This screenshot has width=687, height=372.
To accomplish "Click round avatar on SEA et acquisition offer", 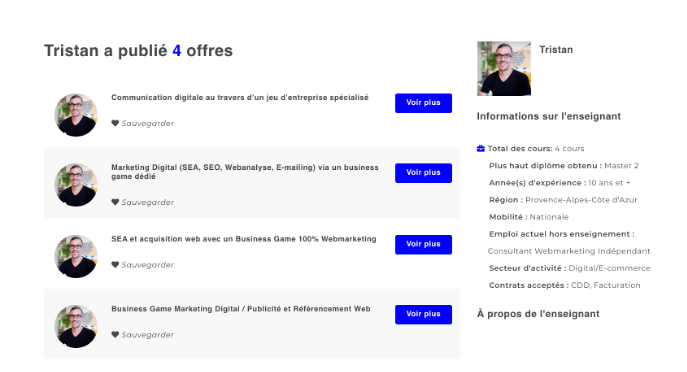I will [x=76, y=256].
